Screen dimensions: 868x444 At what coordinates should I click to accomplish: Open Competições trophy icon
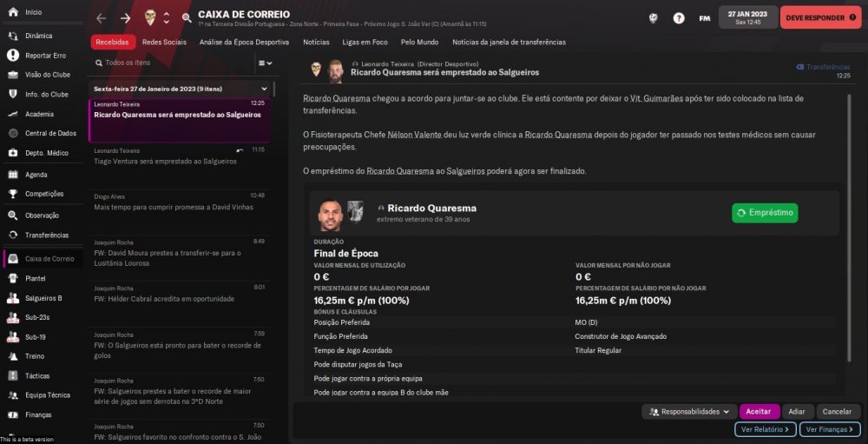(x=13, y=194)
